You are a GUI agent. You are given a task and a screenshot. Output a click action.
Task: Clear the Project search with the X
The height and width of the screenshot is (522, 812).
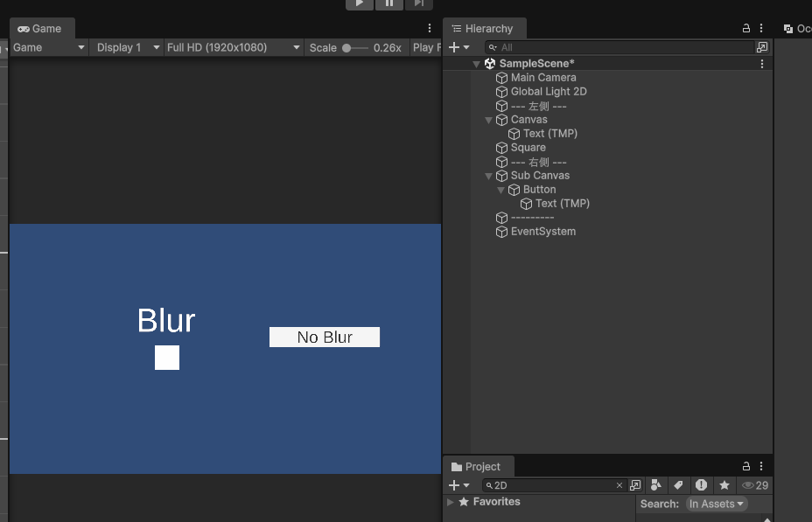[x=619, y=485]
